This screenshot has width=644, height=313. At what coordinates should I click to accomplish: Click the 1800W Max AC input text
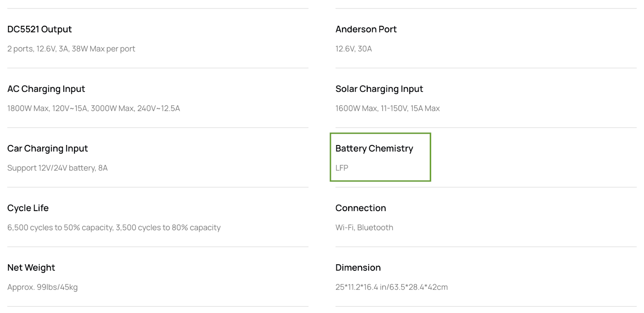tap(94, 108)
